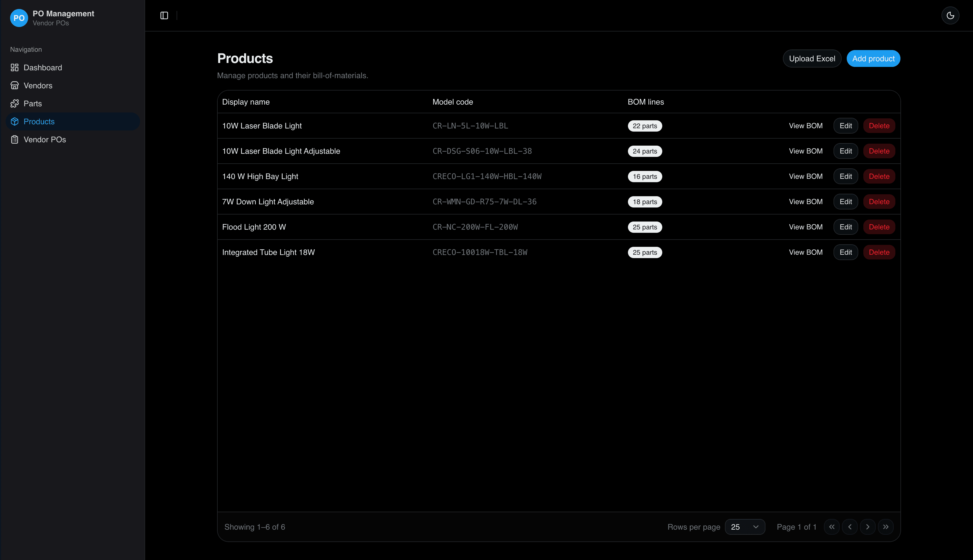Select Products in navigation
The height and width of the screenshot is (560, 973).
click(x=73, y=121)
